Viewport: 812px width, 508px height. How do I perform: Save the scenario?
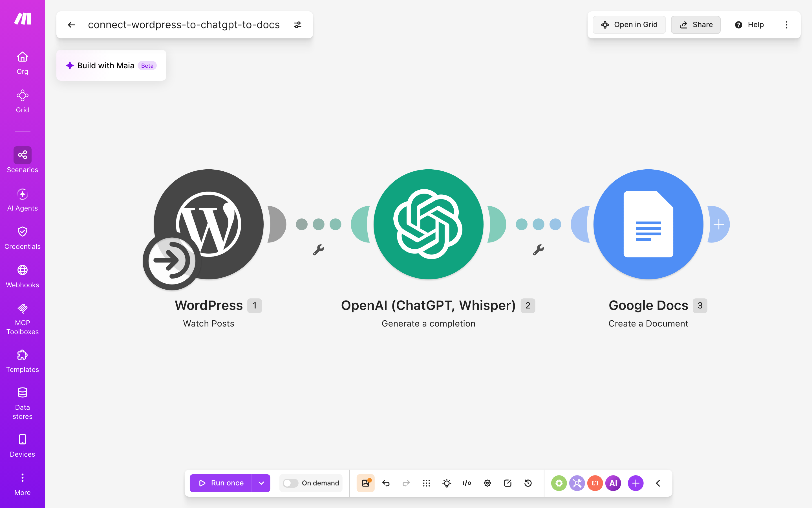365,483
